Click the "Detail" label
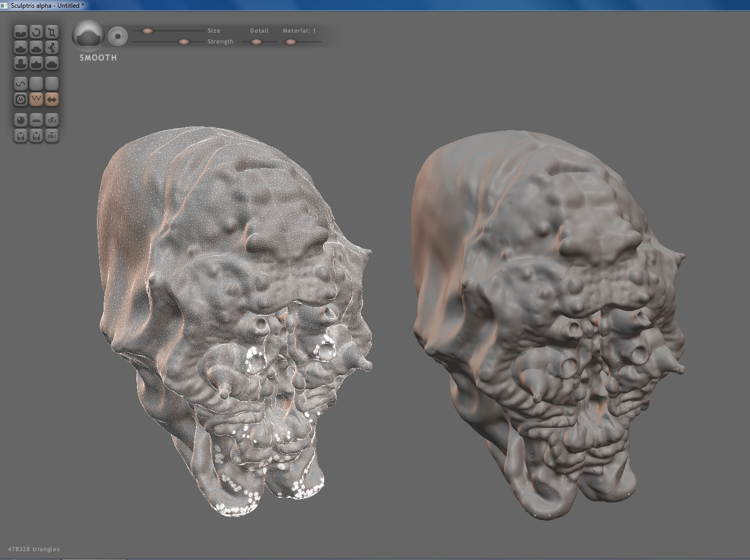Viewport: 750px width, 560px height. pyautogui.click(x=259, y=31)
